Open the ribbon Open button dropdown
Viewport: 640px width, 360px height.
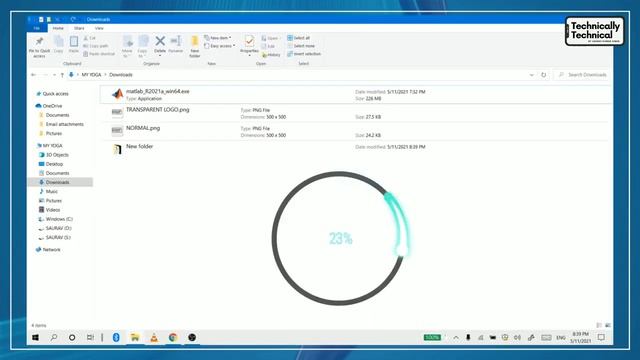(270, 38)
